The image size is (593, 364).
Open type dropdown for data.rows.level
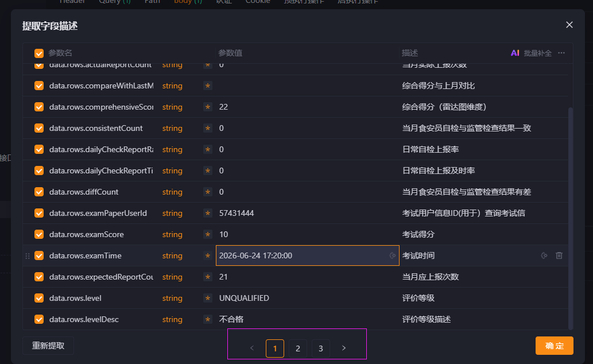click(x=172, y=298)
